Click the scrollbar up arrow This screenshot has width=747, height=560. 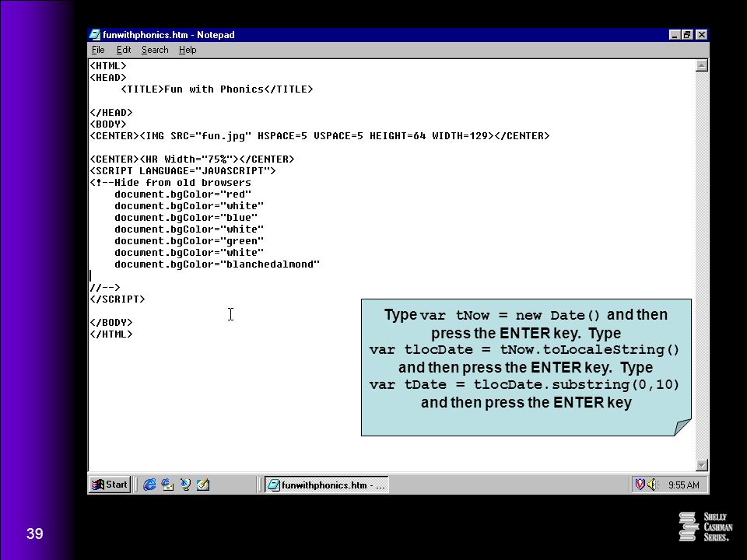click(701, 65)
